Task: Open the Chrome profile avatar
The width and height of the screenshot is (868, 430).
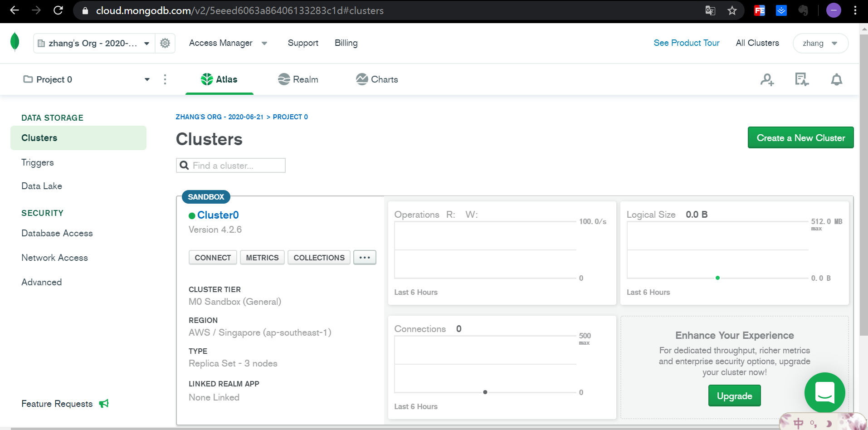Action: pyautogui.click(x=834, y=10)
